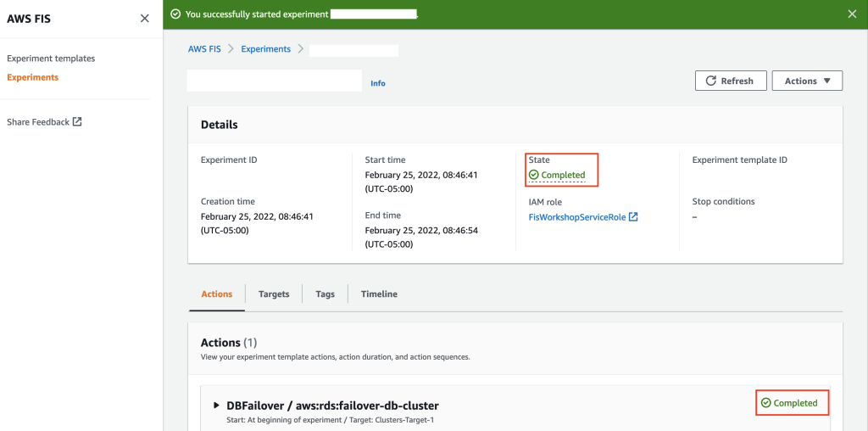Click the Actions (1) section heading
This screenshot has width=868, height=431.
coord(229,343)
